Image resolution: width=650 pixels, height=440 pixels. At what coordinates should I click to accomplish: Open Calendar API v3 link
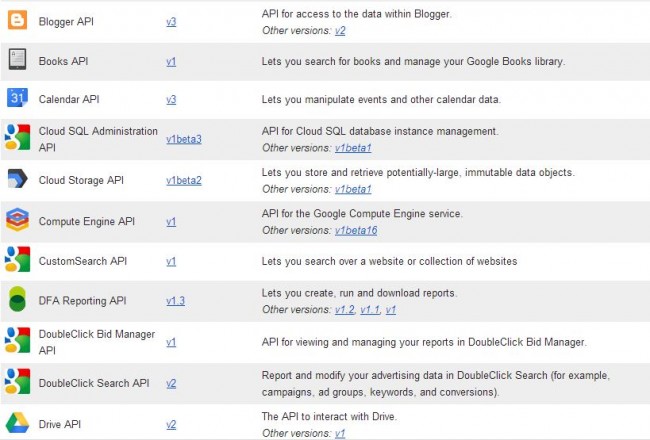pos(171,100)
